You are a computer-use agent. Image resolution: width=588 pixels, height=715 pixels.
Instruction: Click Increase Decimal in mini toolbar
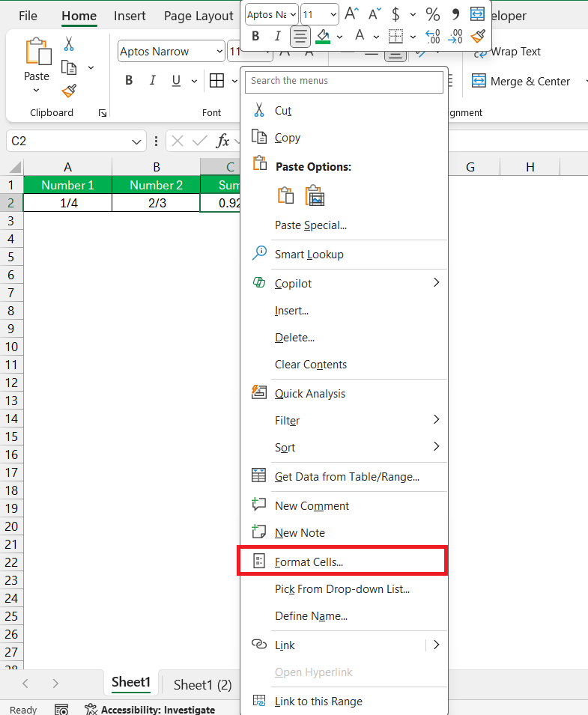point(432,37)
